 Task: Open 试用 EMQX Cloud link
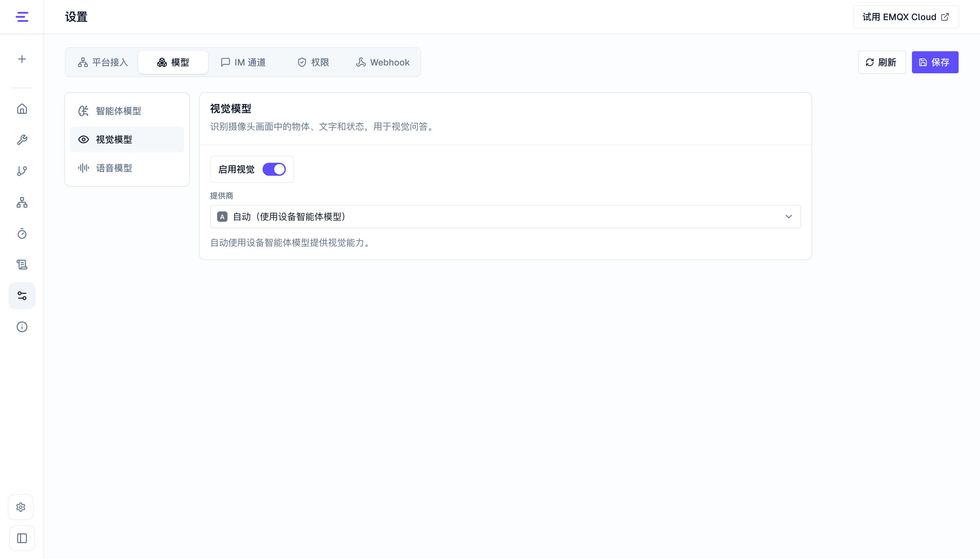(906, 17)
